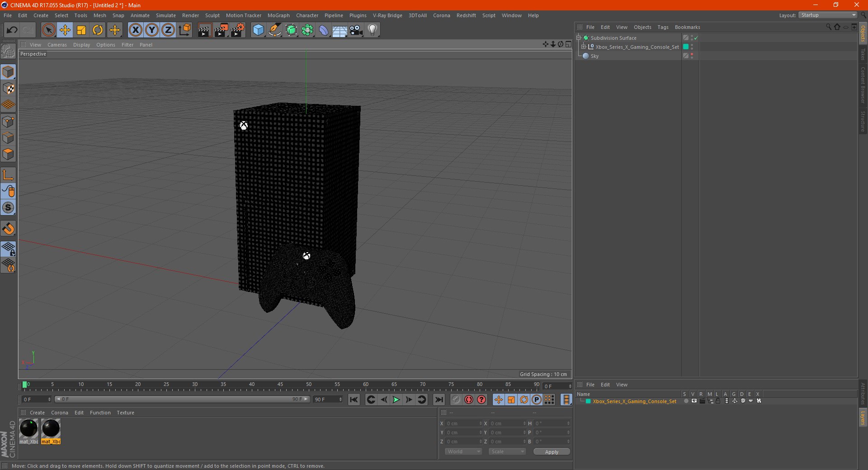Switch to Edges mode

point(8,138)
